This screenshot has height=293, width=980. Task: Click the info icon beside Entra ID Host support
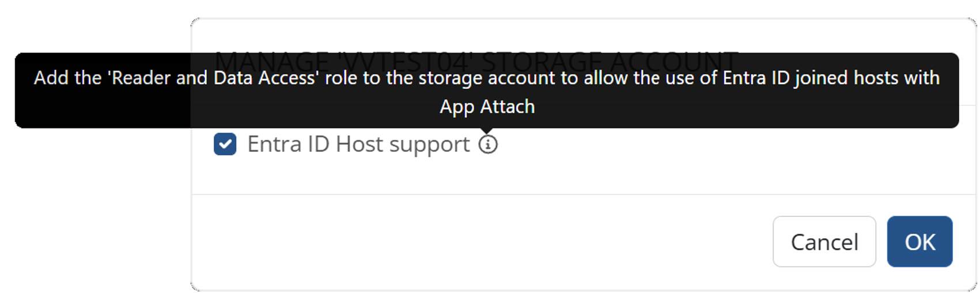(488, 144)
